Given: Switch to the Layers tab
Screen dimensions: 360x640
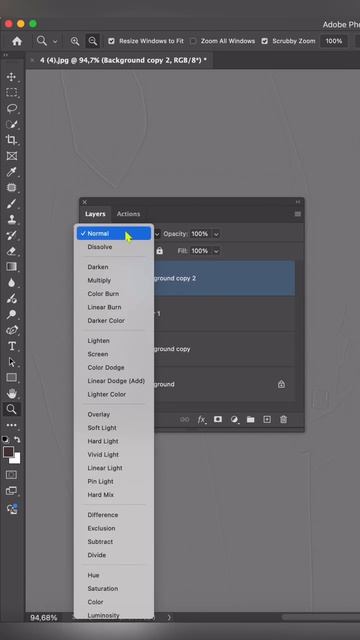Looking at the screenshot, I should (95, 214).
